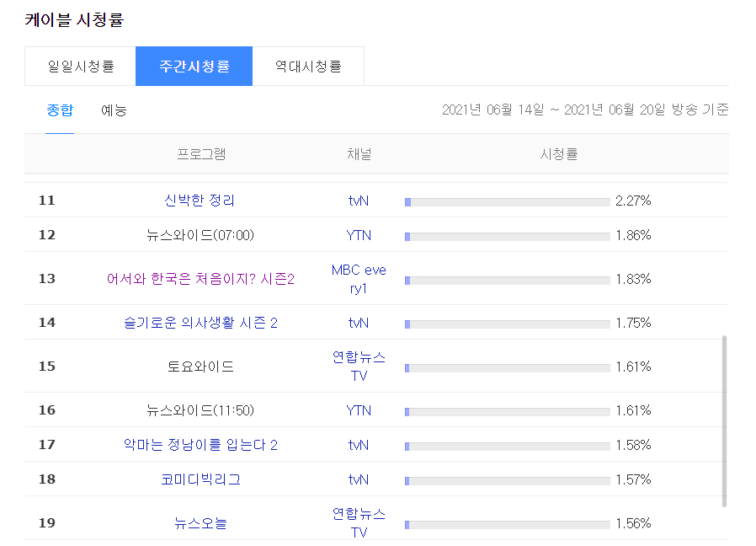Click tvN channel for 슬기로운 의사생활 시즌 2
This screenshot has width=756, height=546.
pyautogui.click(x=359, y=323)
